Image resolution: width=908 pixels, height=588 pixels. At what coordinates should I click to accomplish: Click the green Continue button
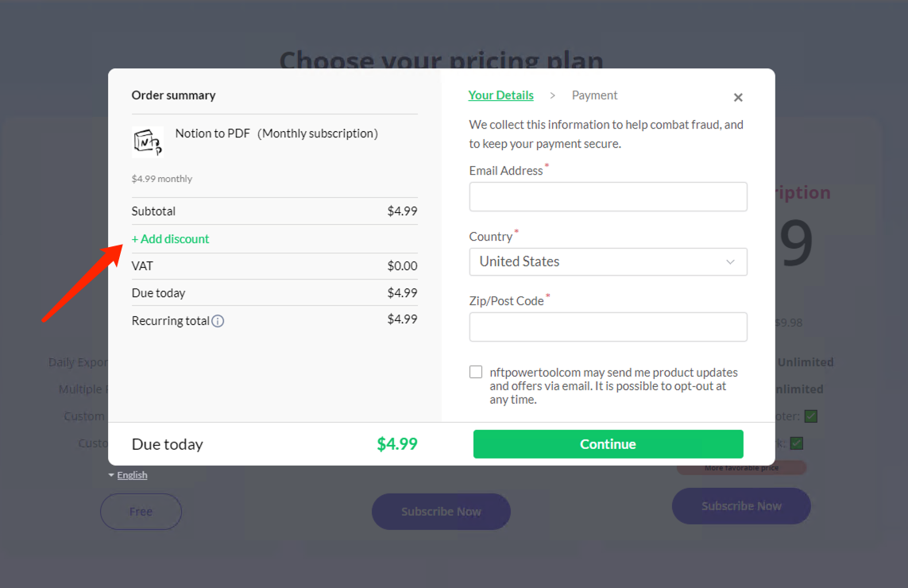[608, 443]
